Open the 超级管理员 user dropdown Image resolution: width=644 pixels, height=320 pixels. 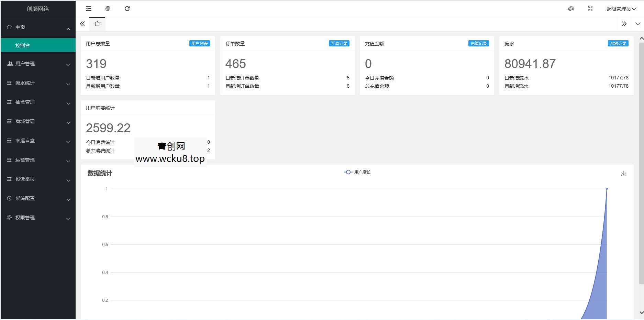click(x=621, y=9)
